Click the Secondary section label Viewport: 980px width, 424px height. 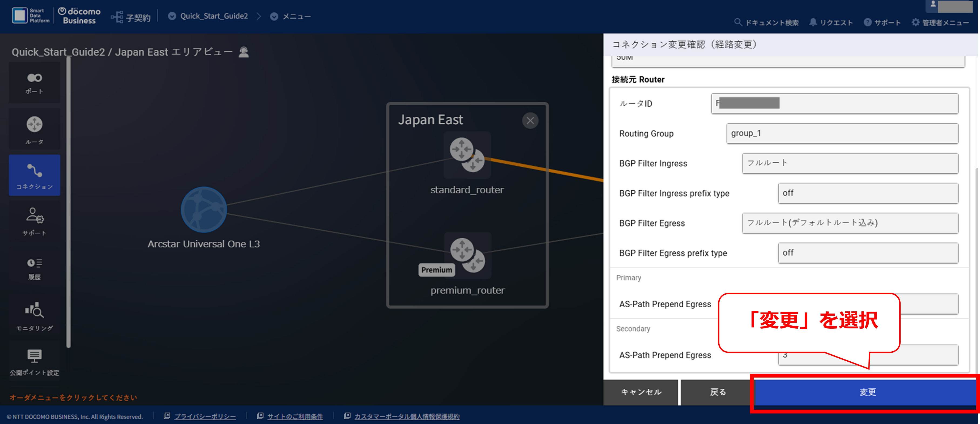(x=633, y=329)
